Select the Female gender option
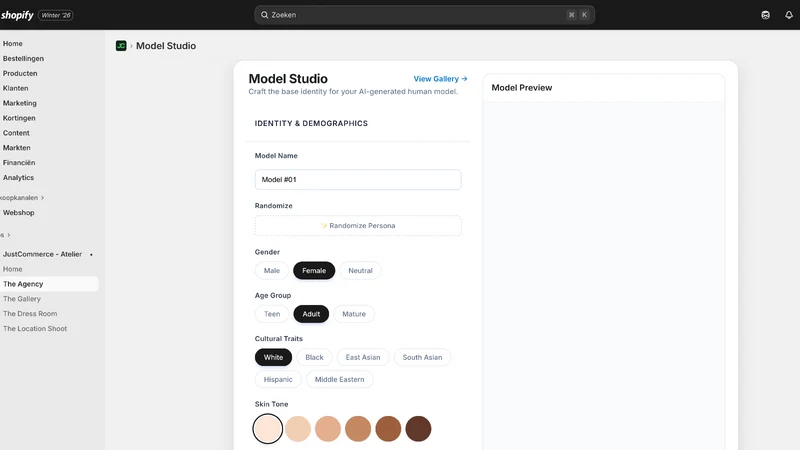Viewport: 800px width, 450px height. pos(314,270)
